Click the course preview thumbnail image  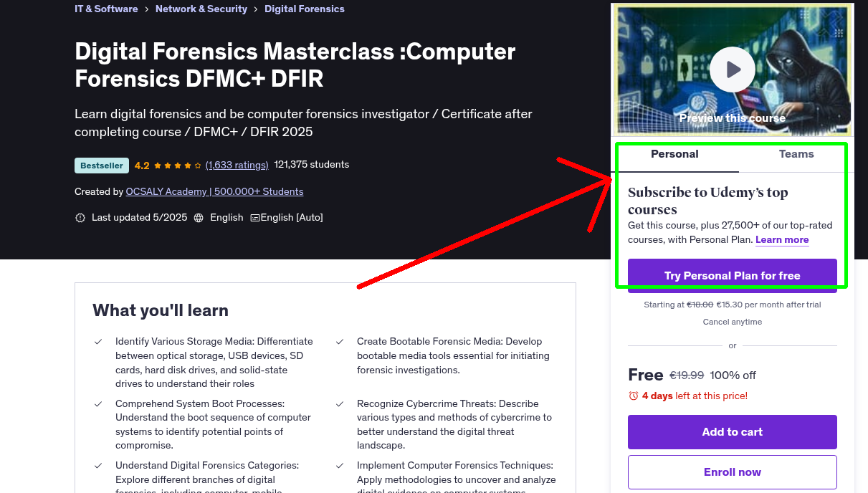coord(733,70)
